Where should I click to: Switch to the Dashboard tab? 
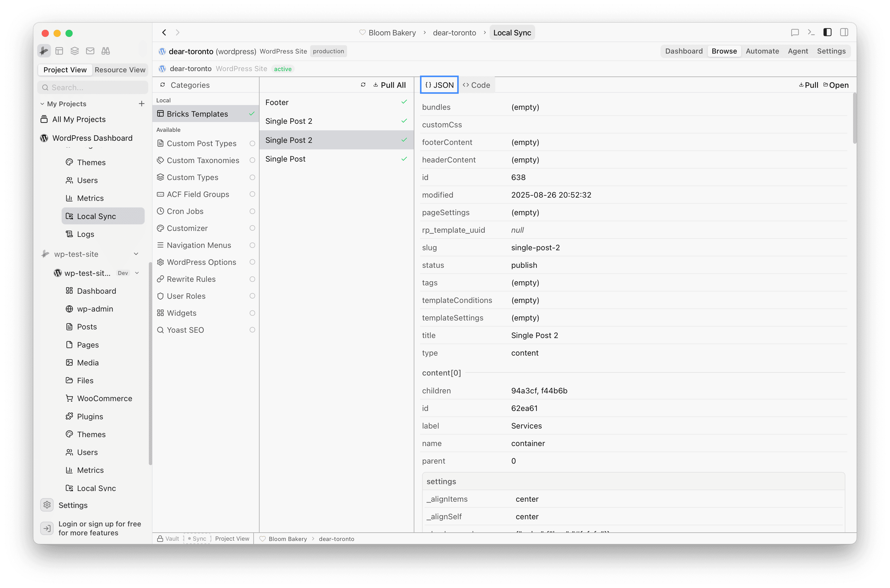tap(684, 51)
